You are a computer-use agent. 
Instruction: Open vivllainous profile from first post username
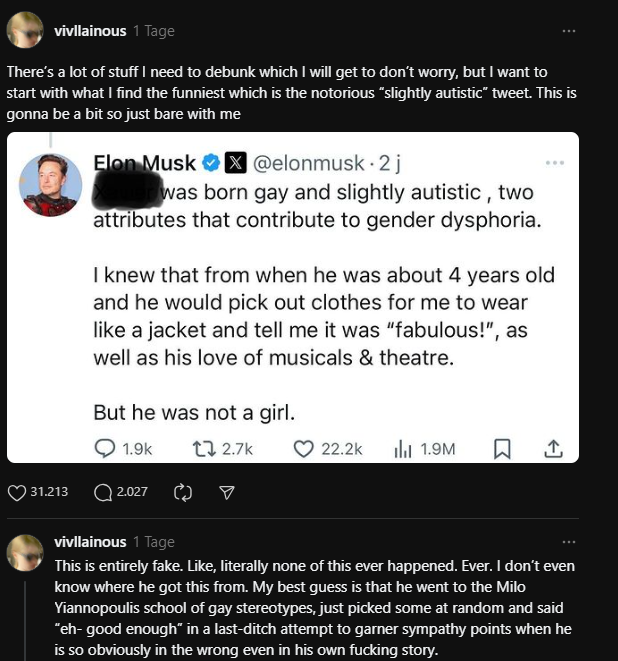tap(90, 31)
